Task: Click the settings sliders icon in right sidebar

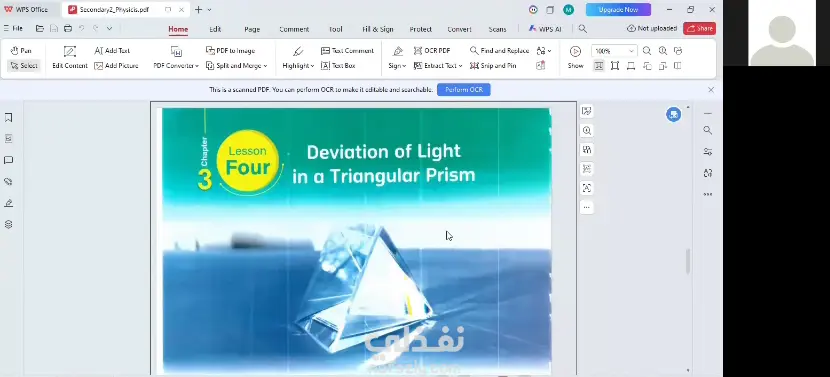Action: 708,152
